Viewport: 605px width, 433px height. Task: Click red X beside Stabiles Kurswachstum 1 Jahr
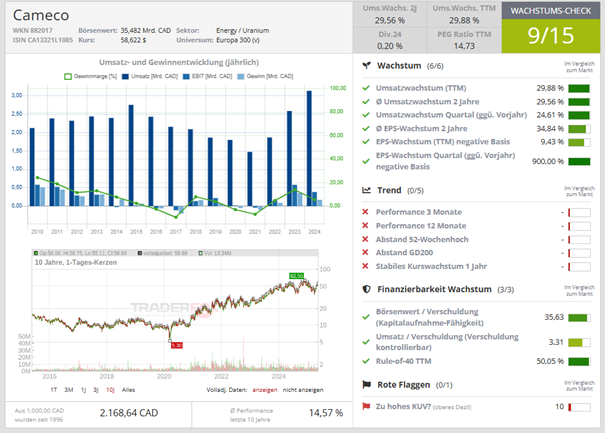click(x=365, y=266)
